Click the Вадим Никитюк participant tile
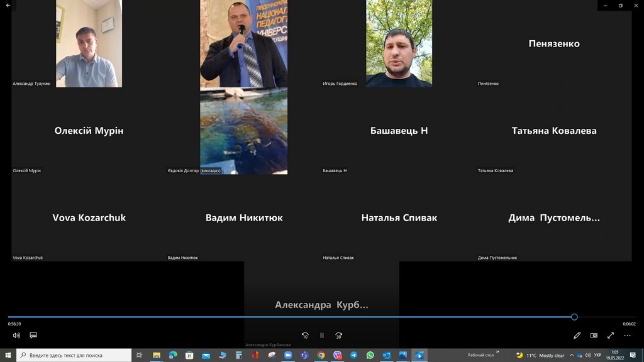 click(243, 217)
